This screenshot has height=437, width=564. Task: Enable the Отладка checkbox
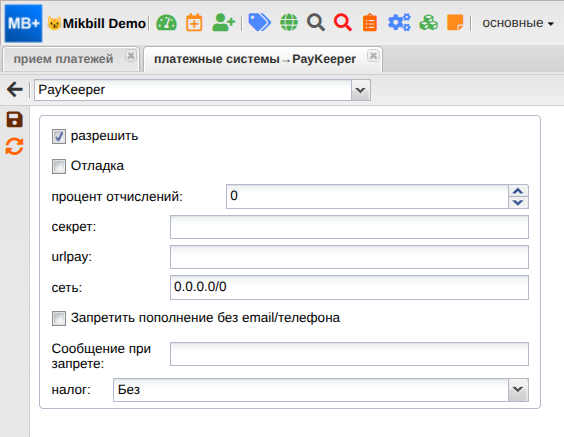(59, 167)
